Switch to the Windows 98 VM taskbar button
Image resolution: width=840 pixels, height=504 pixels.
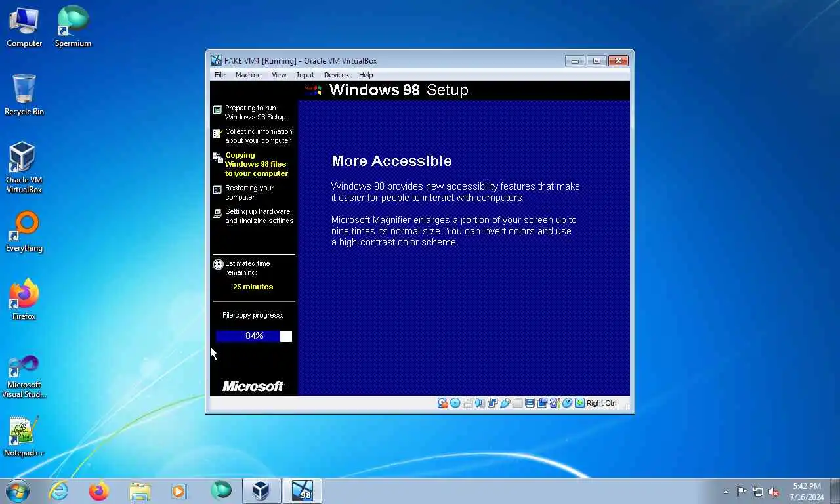(x=302, y=491)
